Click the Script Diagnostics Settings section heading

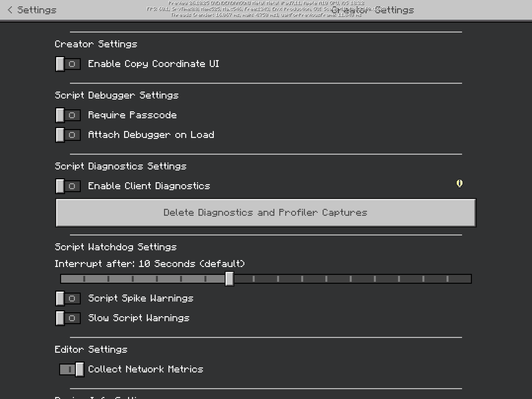120,166
